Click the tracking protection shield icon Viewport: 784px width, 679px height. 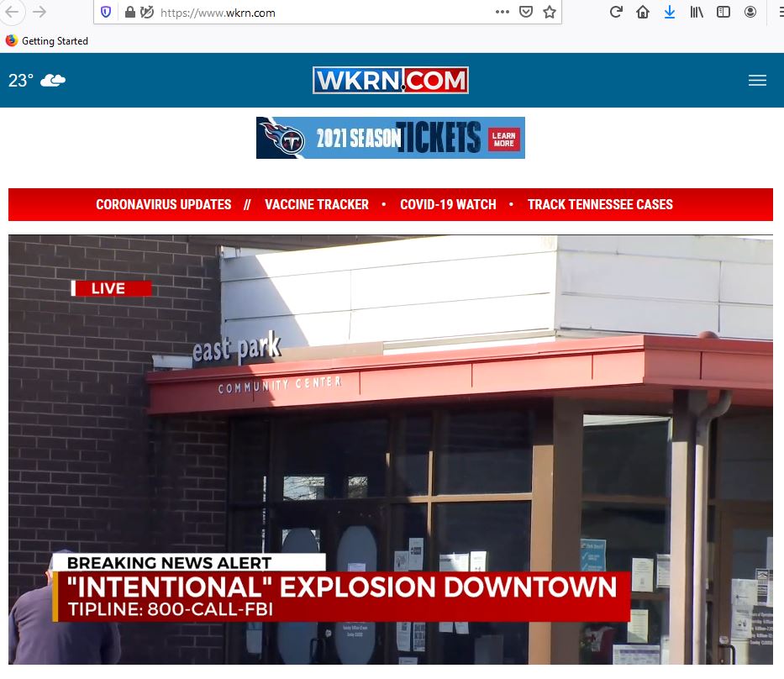[x=105, y=13]
